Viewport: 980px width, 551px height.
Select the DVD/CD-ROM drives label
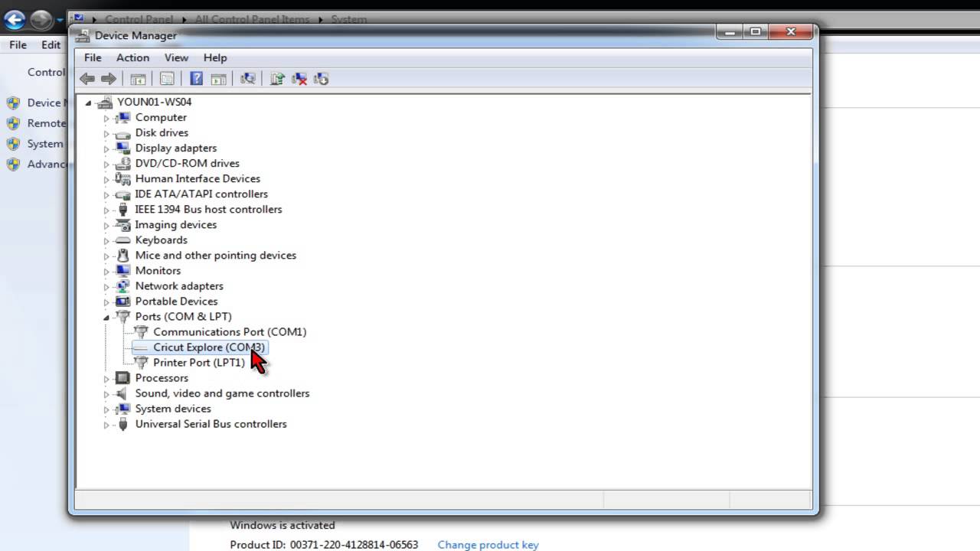tap(187, 164)
